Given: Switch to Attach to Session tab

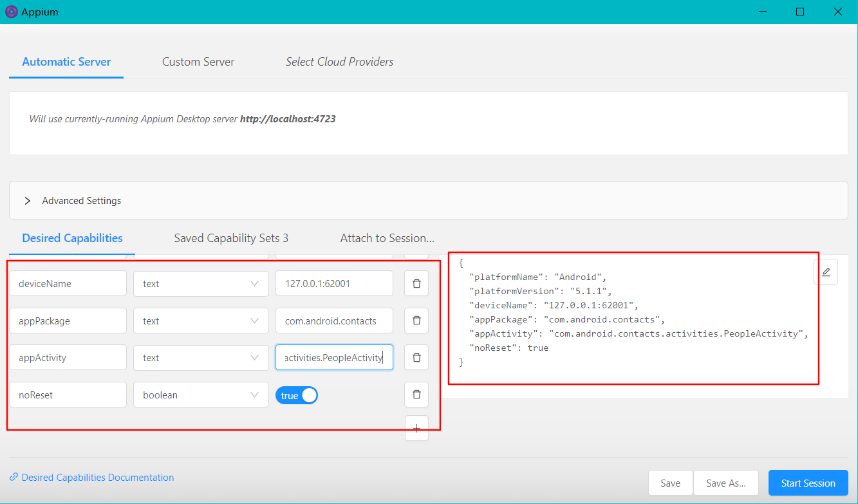Looking at the screenshot, I should point(387,238).
